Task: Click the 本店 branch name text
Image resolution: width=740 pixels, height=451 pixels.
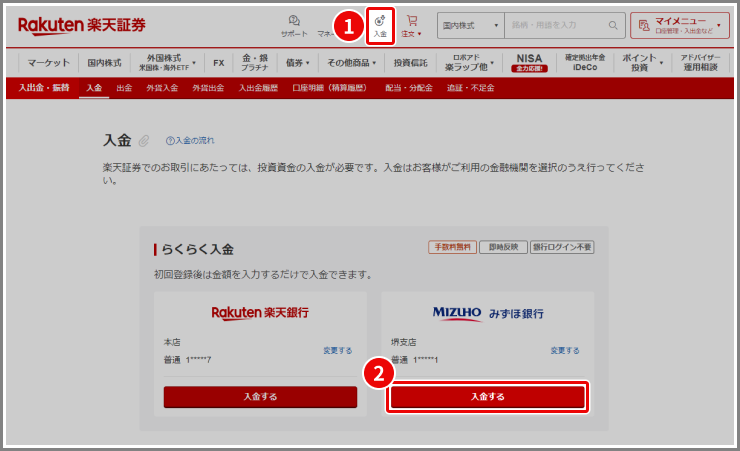Action: click(x=172, y=342)
